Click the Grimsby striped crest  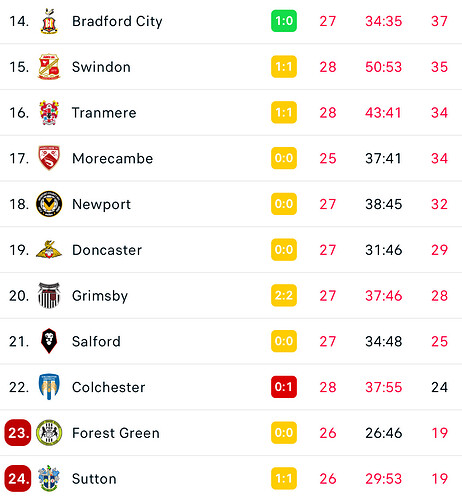(49, 295)
